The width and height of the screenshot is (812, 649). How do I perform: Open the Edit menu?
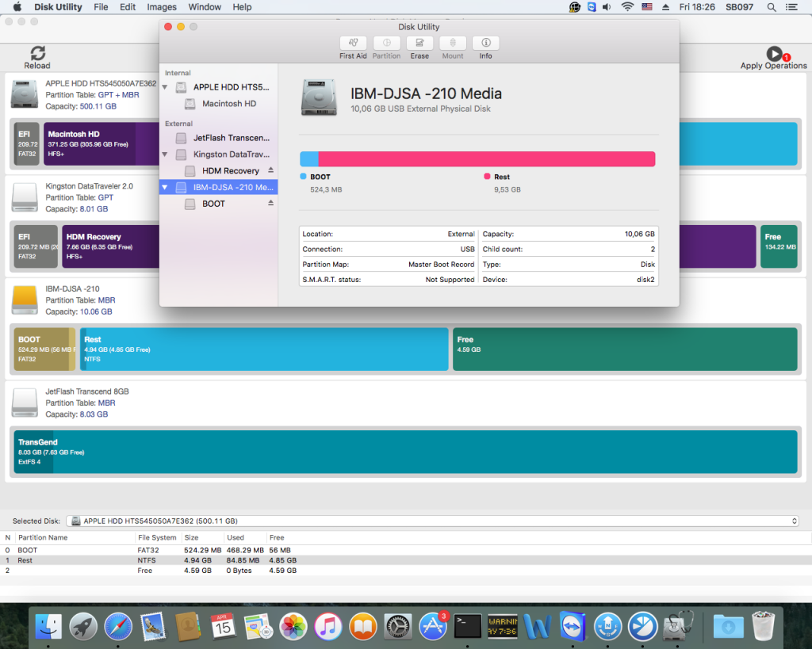pos(128,7)
